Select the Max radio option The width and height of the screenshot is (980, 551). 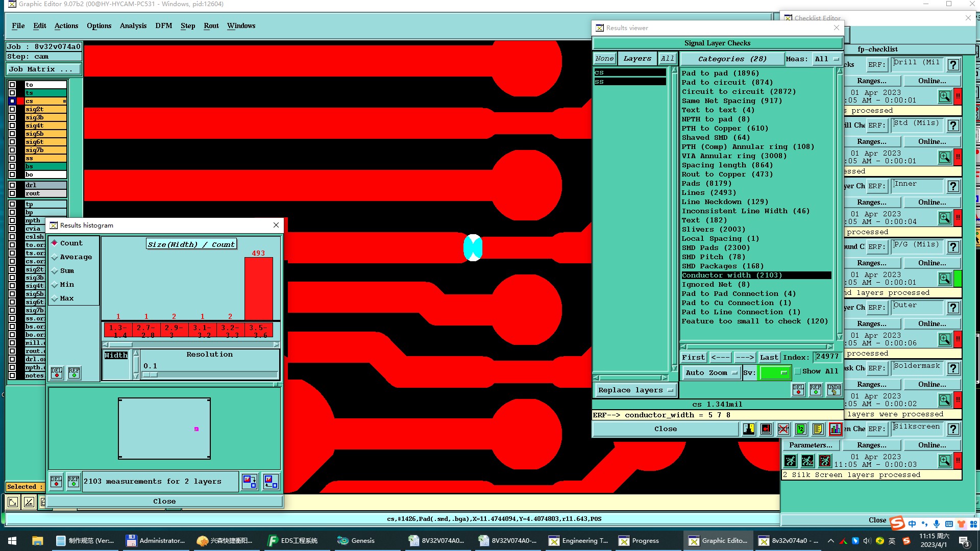click(x=63, y=298)
